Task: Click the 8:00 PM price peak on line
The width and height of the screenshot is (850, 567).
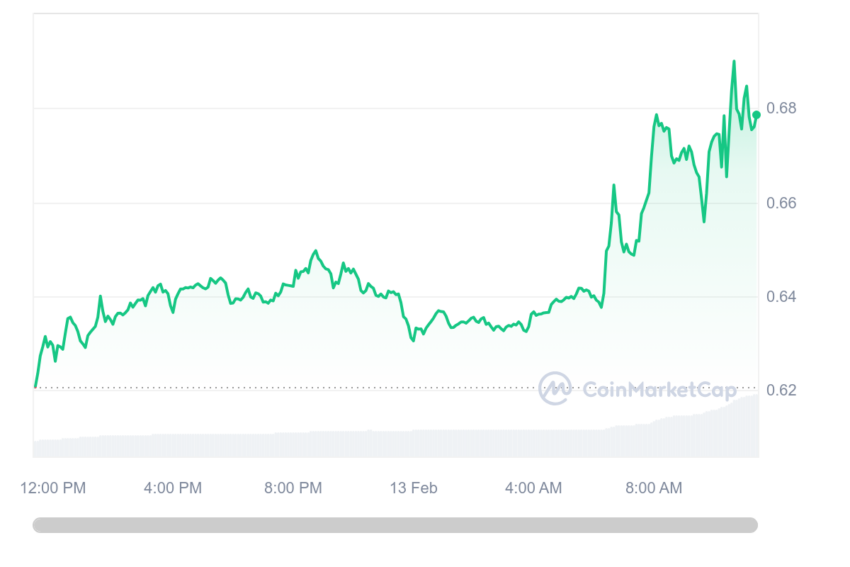Action: (x=315, y=251)
